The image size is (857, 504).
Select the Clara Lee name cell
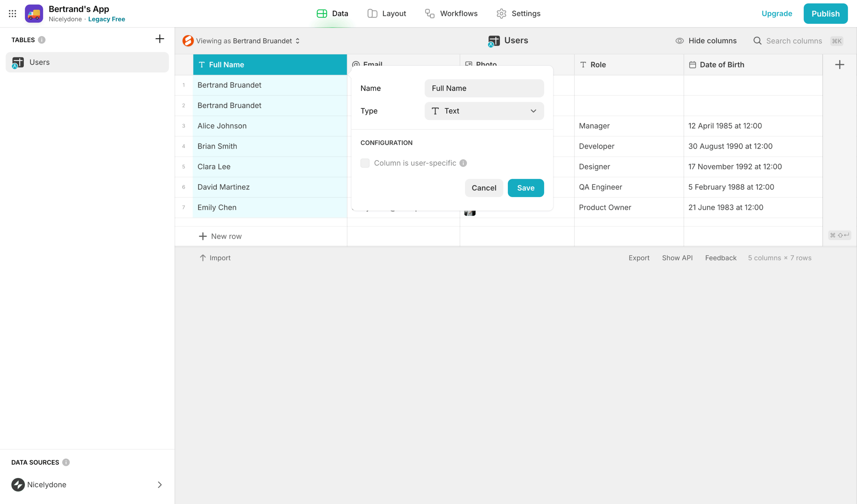270,167
